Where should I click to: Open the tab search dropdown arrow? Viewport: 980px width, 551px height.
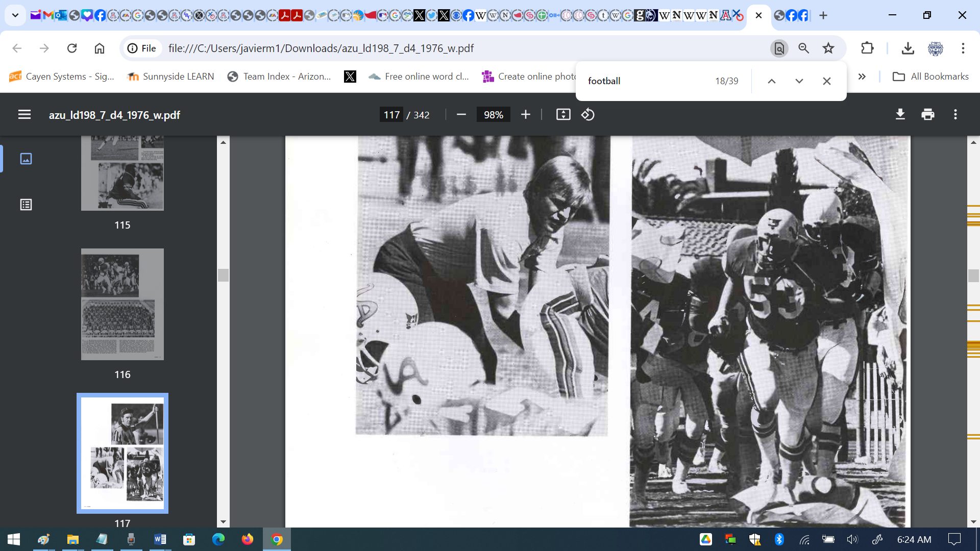[15, 15]
